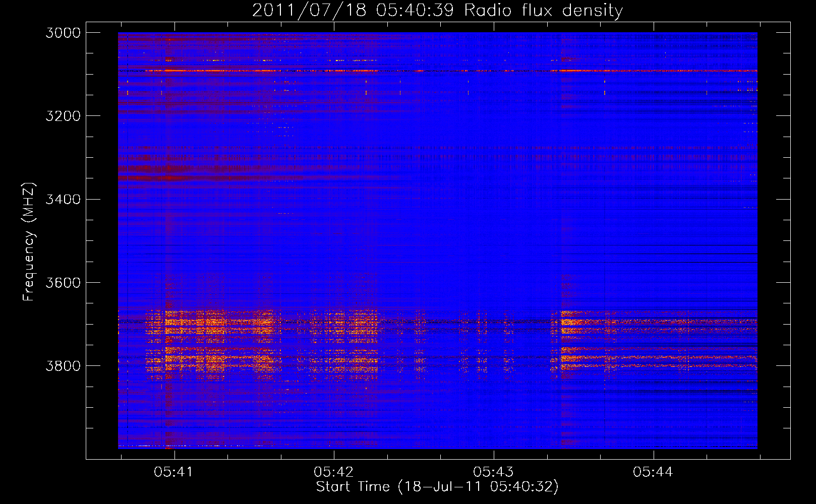816x504 pixels.
Task: Click the "Start Time (18-Jul-11 05:40:32)" axis title
Action: 437,487
